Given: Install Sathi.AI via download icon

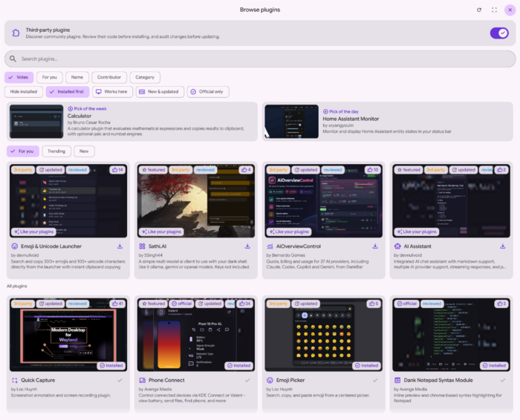Looking at the screenshot, I should (x=247, y=246).
